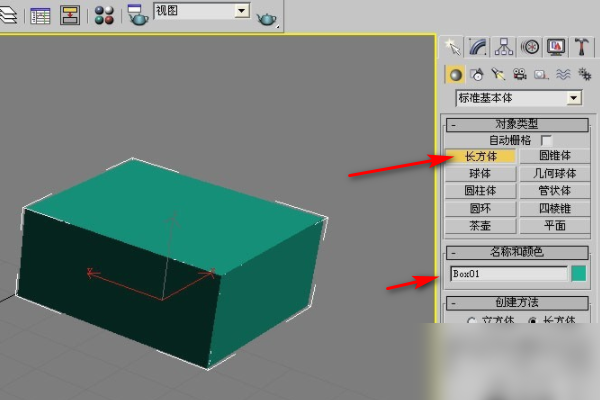Select the Cameras category icon

(520, 74)
